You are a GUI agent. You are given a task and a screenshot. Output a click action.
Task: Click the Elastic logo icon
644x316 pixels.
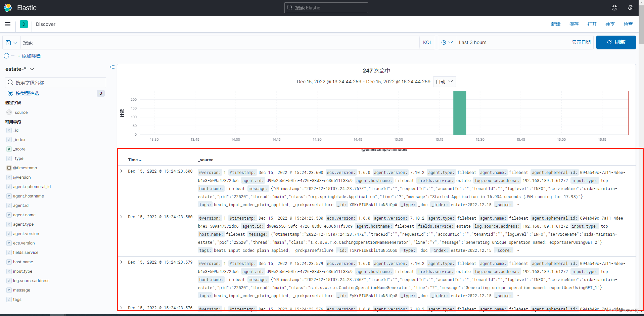(8, 8)
